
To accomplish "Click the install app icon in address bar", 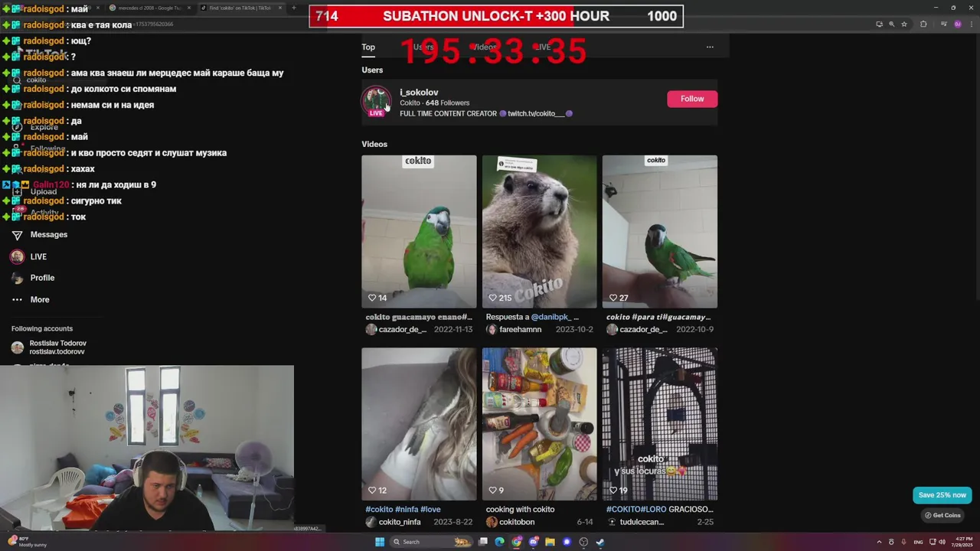I will (879, 24).
